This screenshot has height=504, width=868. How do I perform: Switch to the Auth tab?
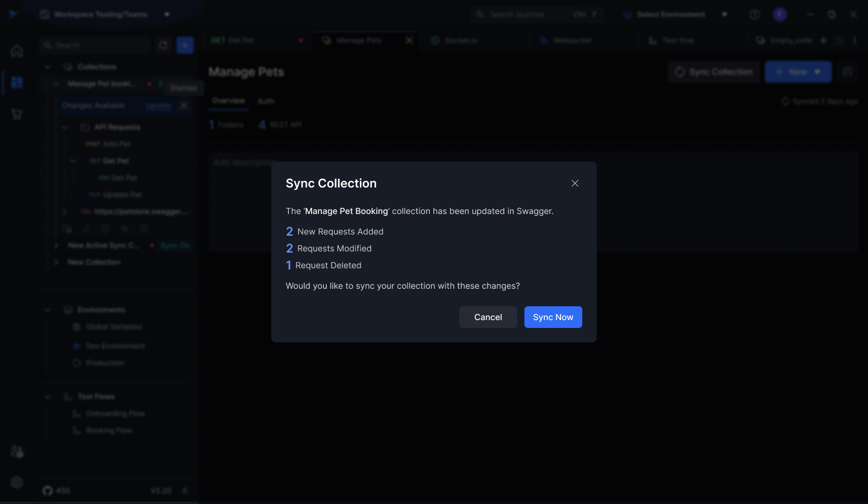(x=266, y=101)
